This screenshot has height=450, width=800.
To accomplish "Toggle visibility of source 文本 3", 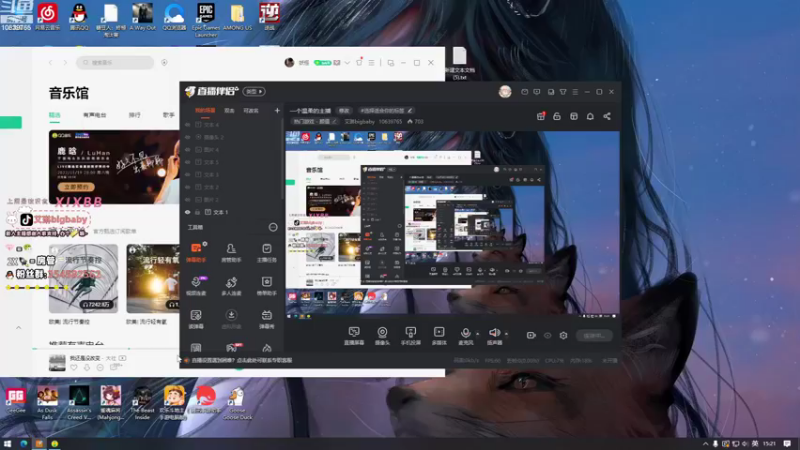I will tap(187, 174).
